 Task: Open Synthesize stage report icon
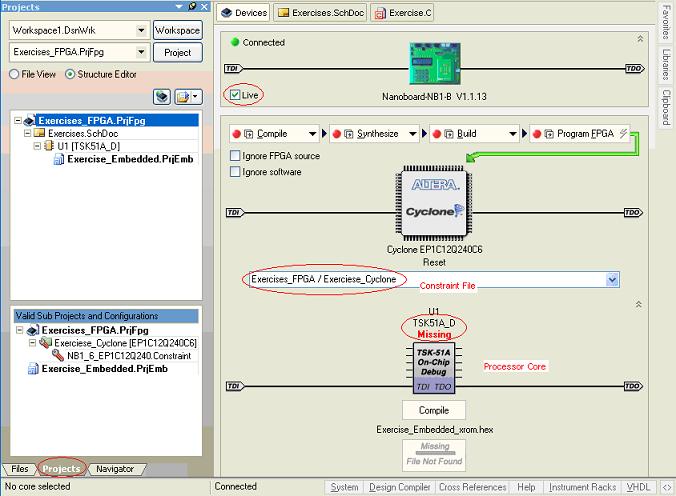349,134
